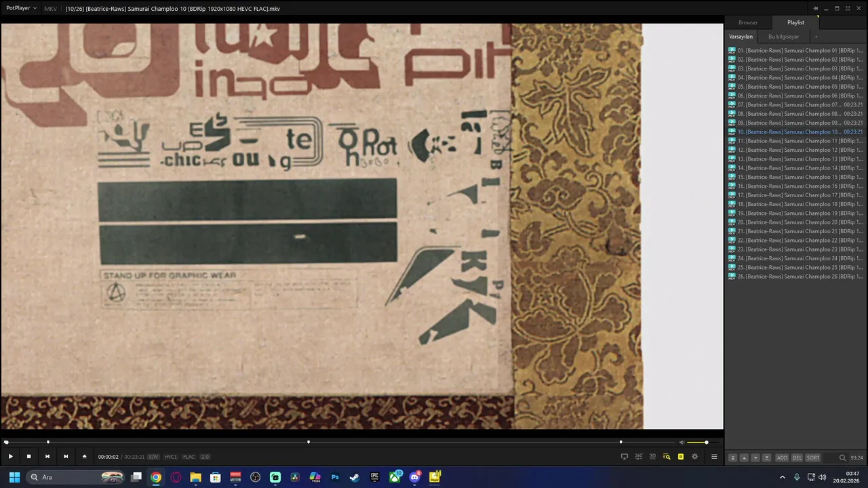Open the screen display icon in control bar
The width and height of the screenshot is (868, 488).
625,457
